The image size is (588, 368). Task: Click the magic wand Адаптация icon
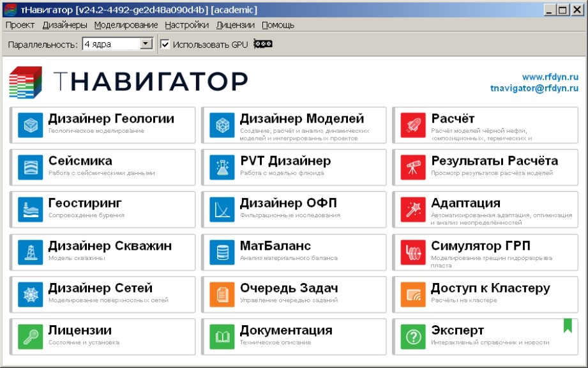point(413,210)
